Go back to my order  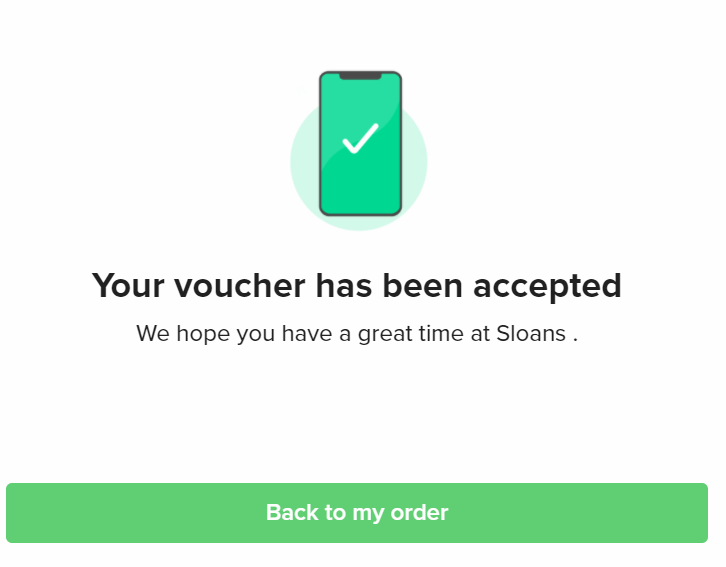point(357,512)
